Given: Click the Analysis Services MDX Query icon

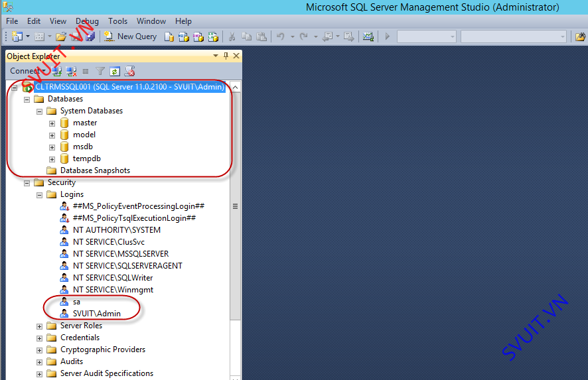Looking at the screenshot, I should click(184, 36).
